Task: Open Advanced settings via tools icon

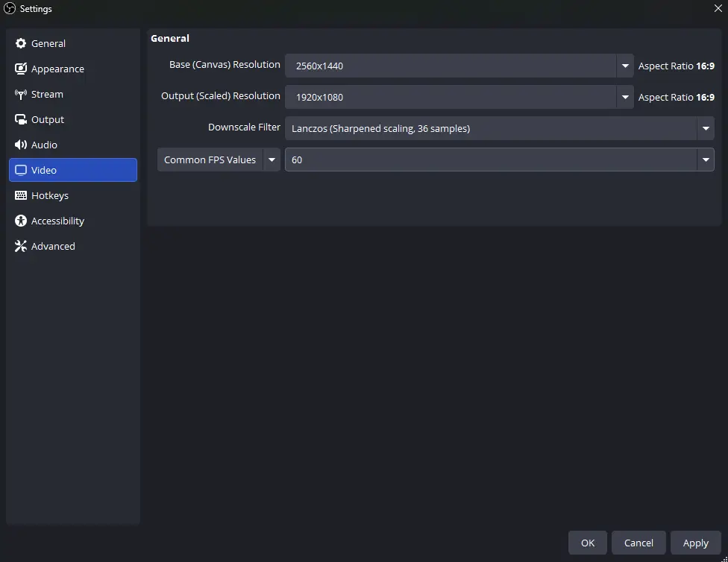Action: [x=21, y=247]
